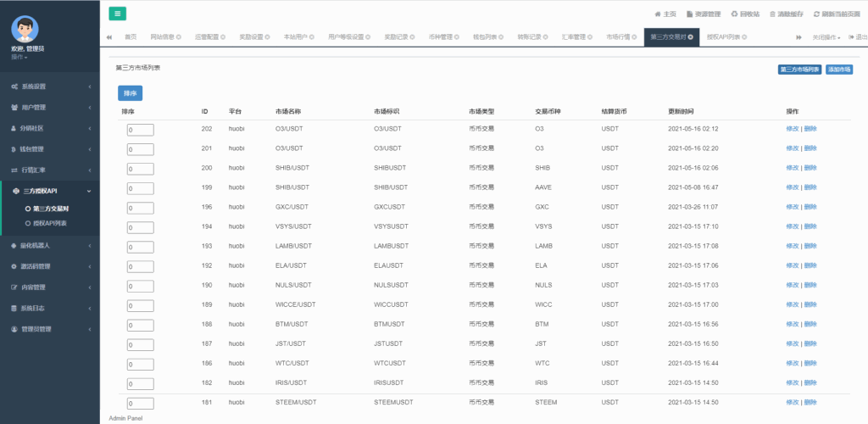Image resolution: width=868 pixels, height=424 pixels.
Task: Focus the sort input for VSYS/USDT row
Action: coord(141,227)
